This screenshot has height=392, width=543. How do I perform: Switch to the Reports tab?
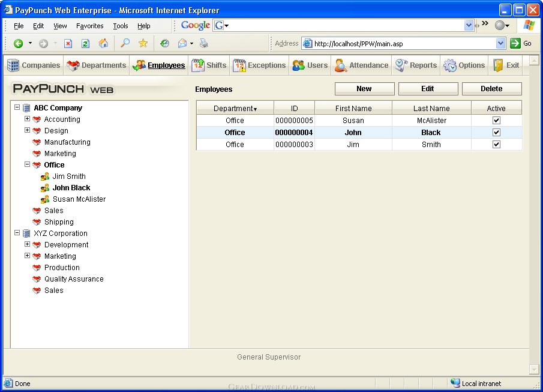coord(416,65)
